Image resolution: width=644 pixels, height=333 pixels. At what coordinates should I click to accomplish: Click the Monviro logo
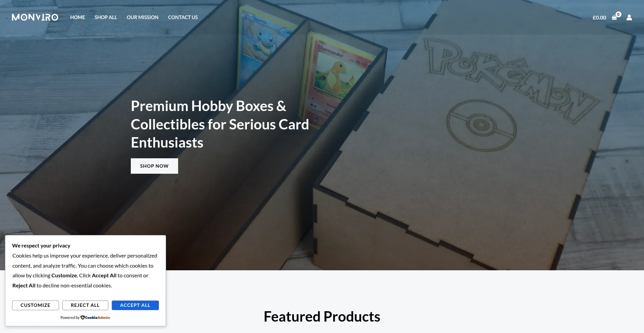[x=35, y=17]
